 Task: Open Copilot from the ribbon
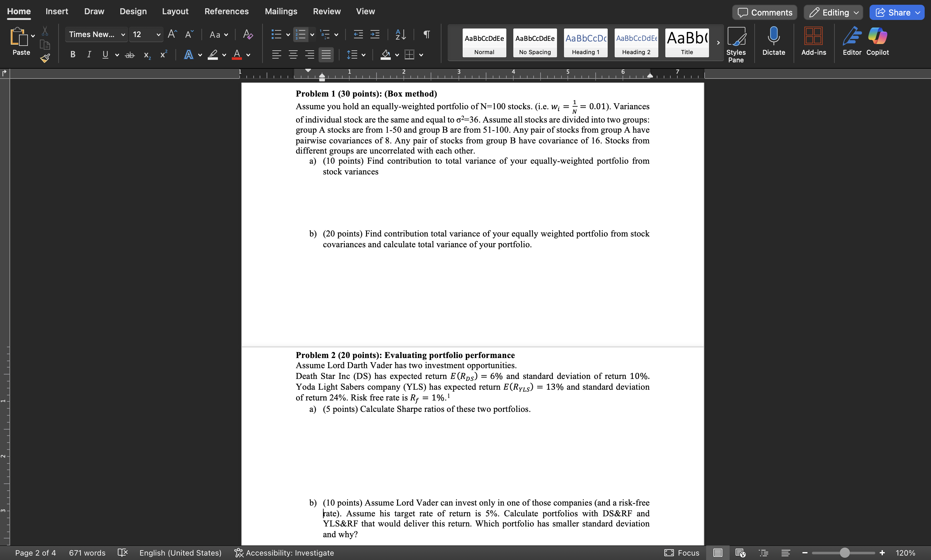coord(877,41)
